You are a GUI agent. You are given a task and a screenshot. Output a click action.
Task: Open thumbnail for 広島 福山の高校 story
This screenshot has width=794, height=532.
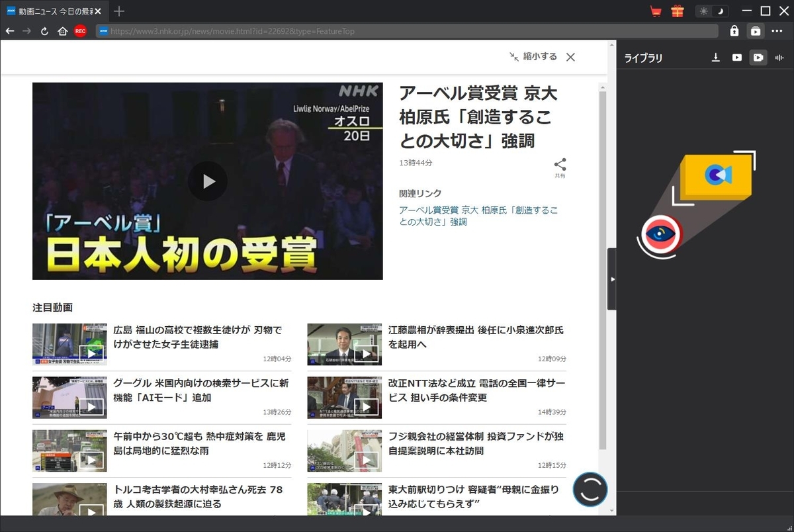pos(69,344)
